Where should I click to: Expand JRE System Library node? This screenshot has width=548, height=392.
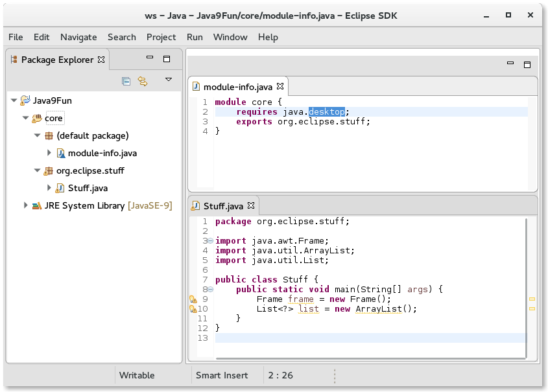pos(25,205)
